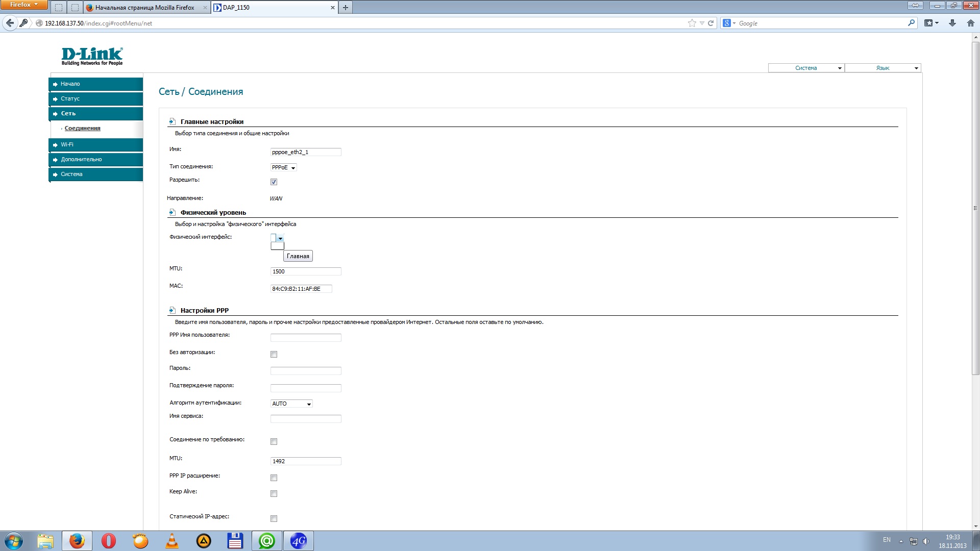This screenshot has width=980, height=551.
Task: Open the downloads arrow icon
Action: point(952,23)
